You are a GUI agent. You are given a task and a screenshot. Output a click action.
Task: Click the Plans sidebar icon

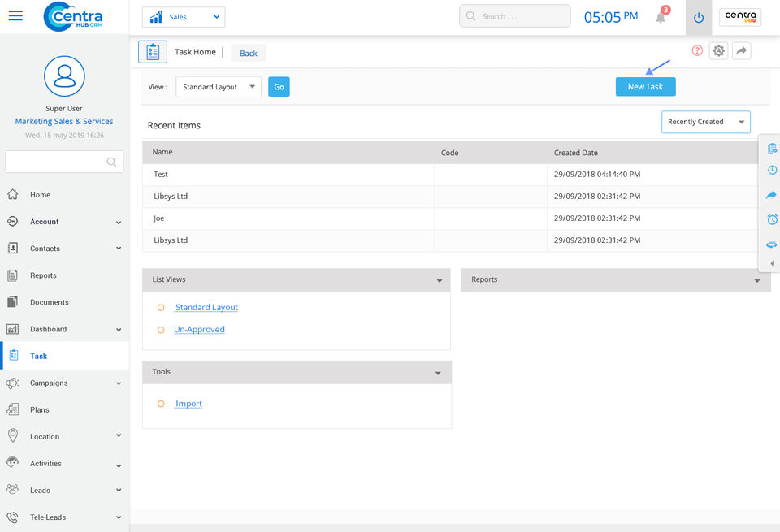click(x=13, y=409)
